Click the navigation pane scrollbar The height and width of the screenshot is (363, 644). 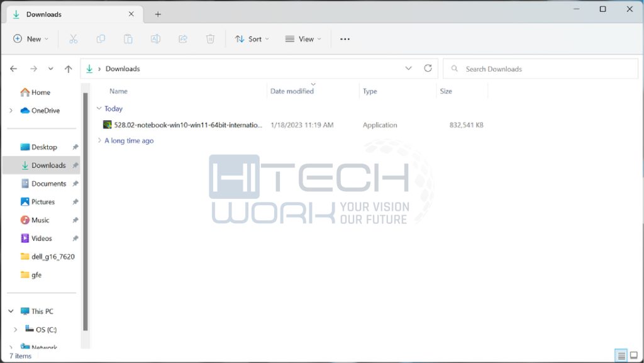point(86,211)
